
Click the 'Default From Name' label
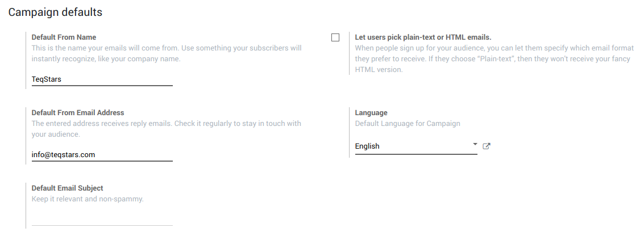click(x=64, y=37)
